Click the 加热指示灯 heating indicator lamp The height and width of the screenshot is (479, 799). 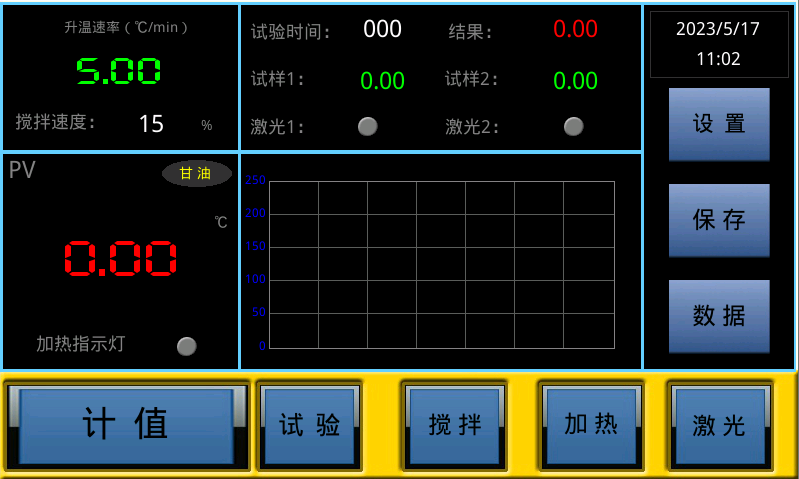click(187, 346)
